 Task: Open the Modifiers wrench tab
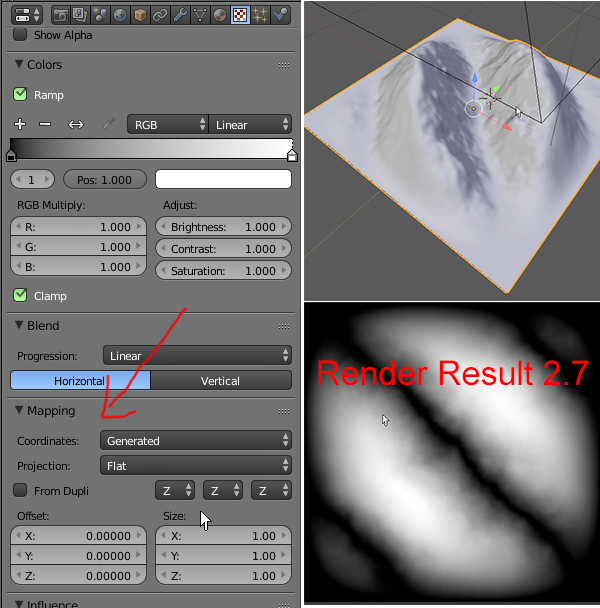(x=180, y=15)
